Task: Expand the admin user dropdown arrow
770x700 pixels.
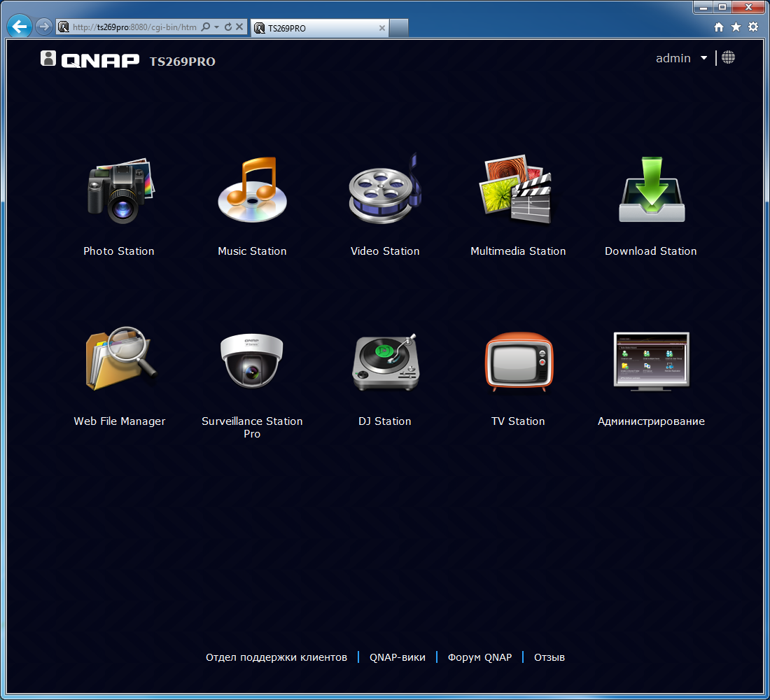Action: point(703,58)
